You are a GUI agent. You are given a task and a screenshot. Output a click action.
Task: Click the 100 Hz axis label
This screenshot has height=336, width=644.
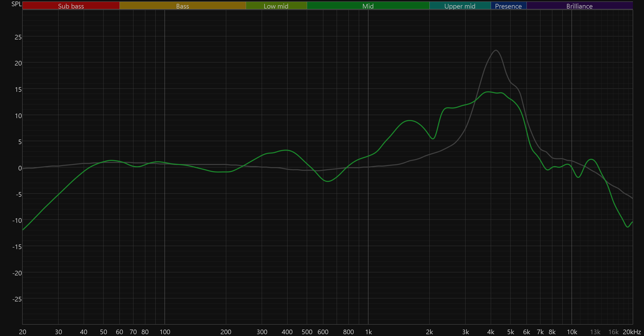pyautogui.click(x=165, y=332)
